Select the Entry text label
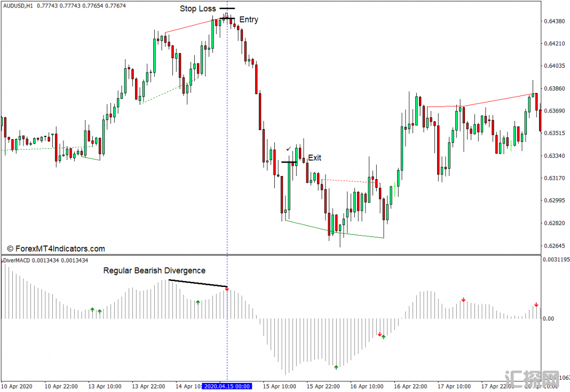The height and width of the screenshot is (392, 570). coord(248,20)
